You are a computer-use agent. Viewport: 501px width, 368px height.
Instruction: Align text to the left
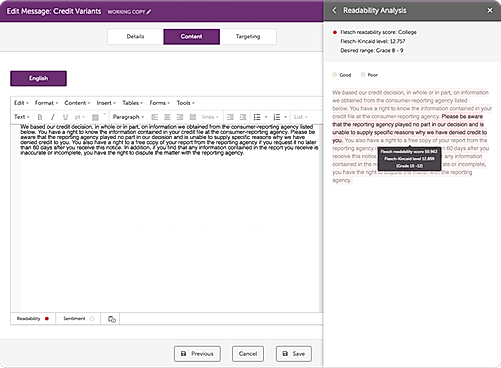(x=154, y=117)
